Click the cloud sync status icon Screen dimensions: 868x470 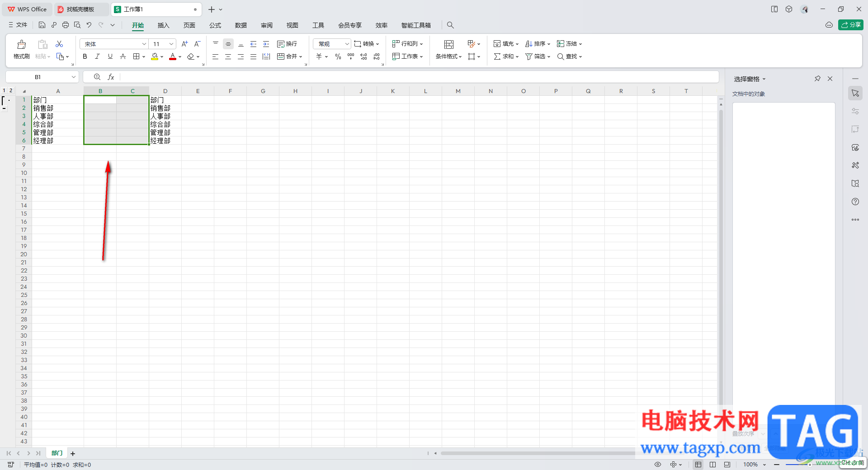(829, 25)
